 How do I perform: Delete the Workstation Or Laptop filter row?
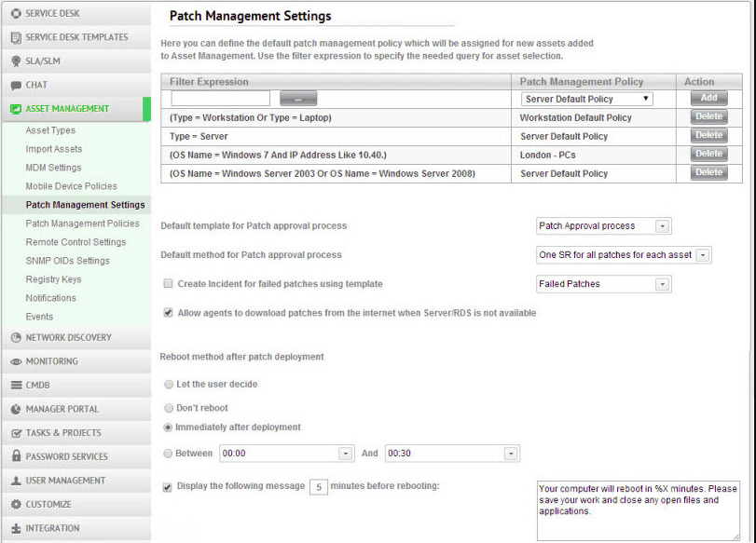708,116
